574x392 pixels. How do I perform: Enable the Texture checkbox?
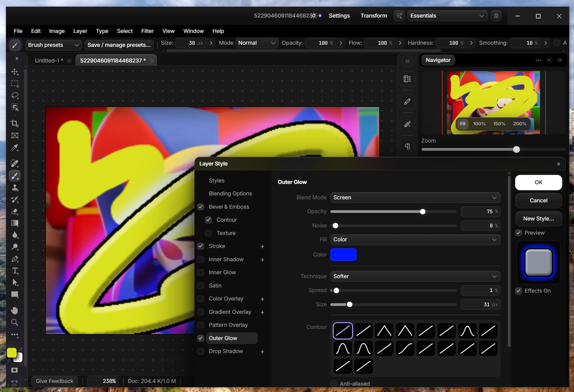(208, 233)
